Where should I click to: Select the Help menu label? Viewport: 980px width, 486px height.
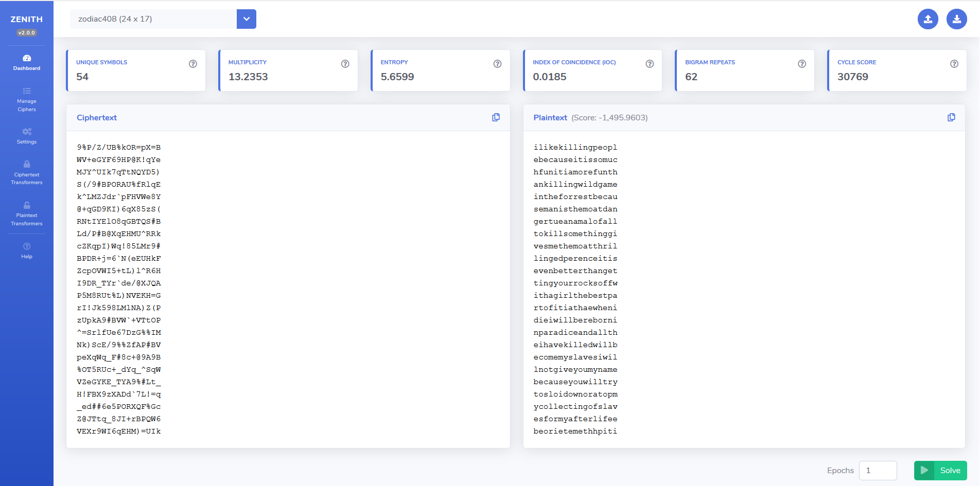click(x=27, y=257)
